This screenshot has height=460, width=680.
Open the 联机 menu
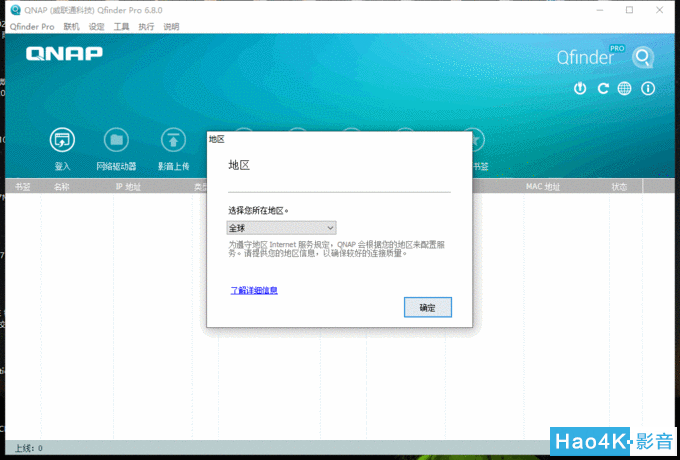coord(72,26)
